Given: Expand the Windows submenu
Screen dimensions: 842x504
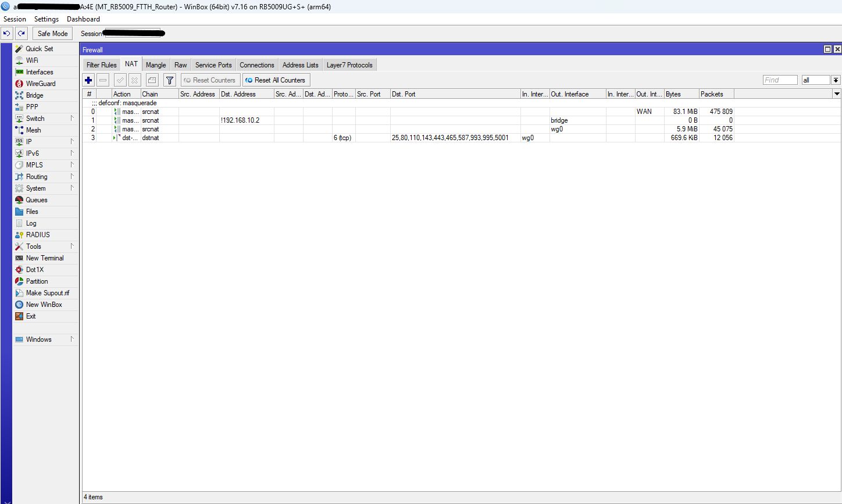Looking at the screenshot, I should 72,339.
